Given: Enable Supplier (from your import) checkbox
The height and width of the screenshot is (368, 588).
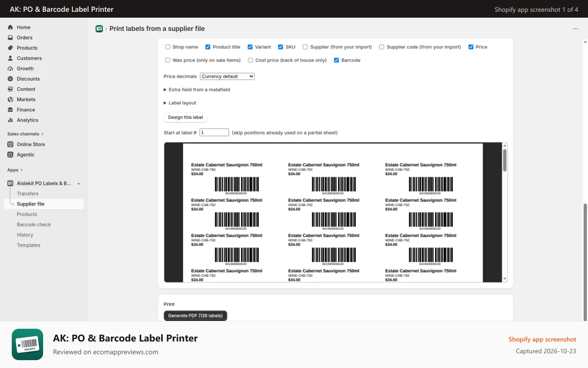Looking at the screenshot, I should 305,47.
